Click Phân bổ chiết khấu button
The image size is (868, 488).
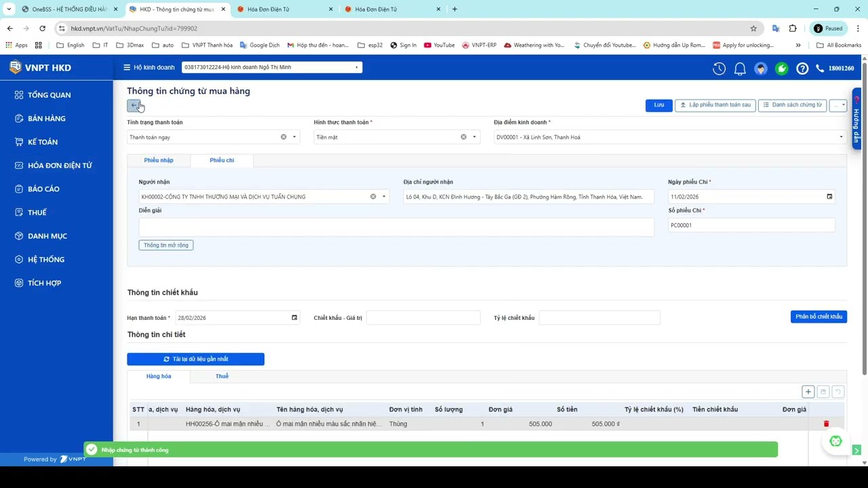[x=818, y=317]
